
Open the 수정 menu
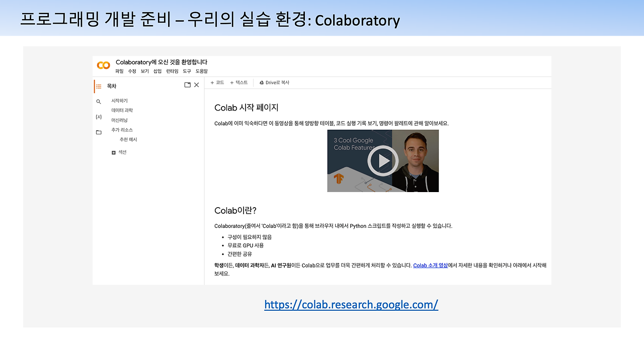(x=132, y=71)
